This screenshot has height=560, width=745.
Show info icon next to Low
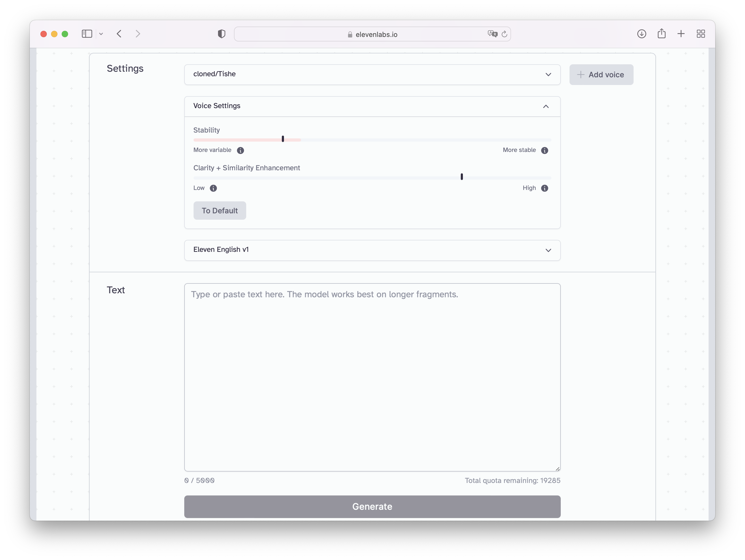coord(213,188)
